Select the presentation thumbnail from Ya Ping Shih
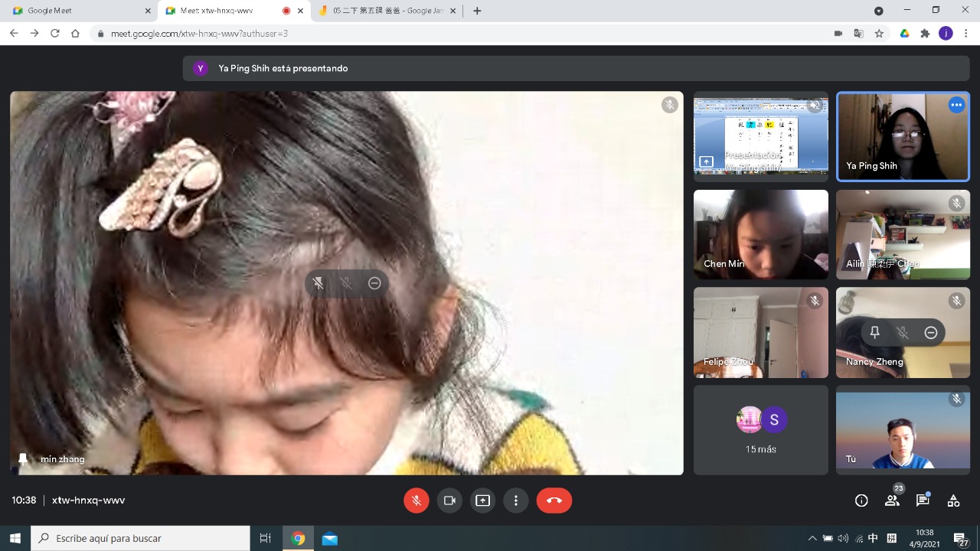Image resolution: width=980 pixels, height=551 pixels. click(760, 137)
